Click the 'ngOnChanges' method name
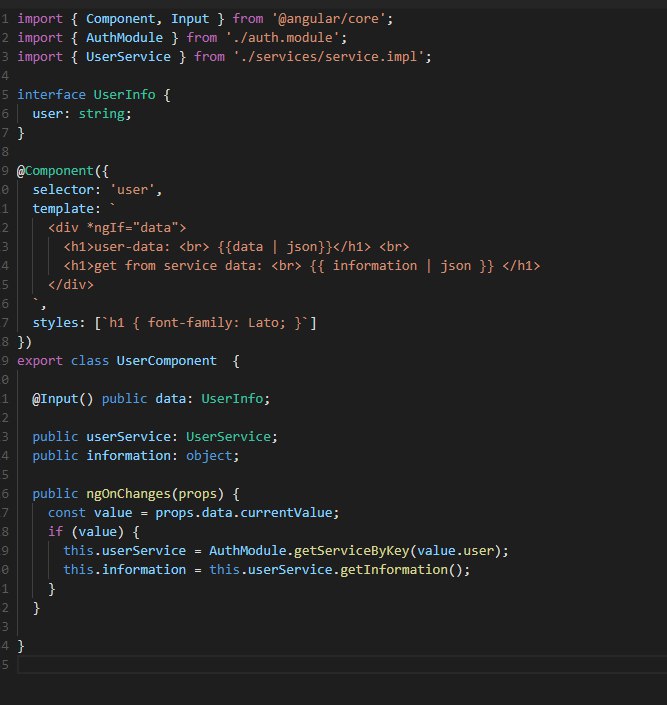667x705 pixels. [x=128, y=494]
